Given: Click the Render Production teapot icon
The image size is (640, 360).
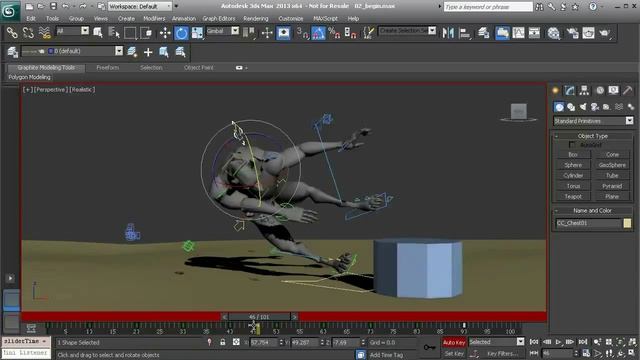Looking at the screenshot, I should coord(604,33).
